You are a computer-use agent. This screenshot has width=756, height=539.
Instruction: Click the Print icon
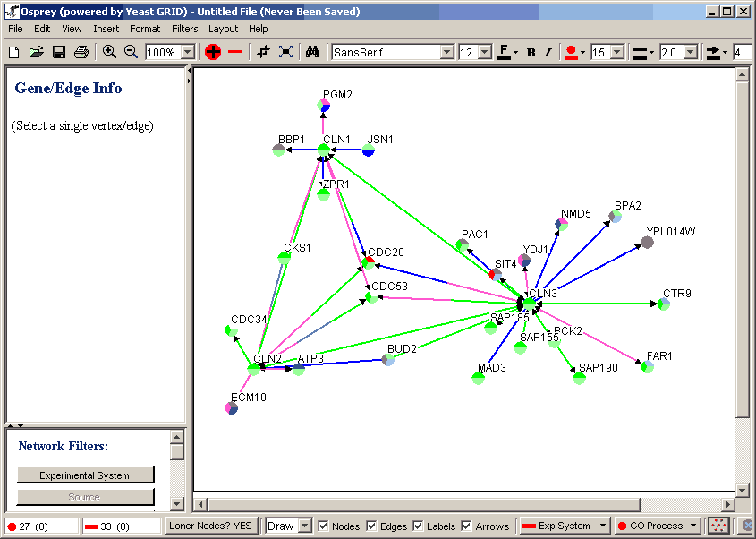pyautogui.click(x=81, y=52)
